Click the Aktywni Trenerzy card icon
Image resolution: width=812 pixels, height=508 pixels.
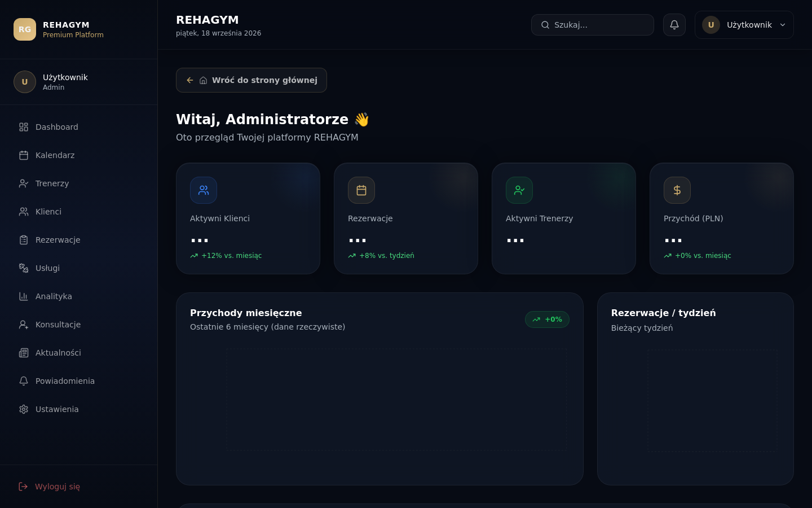[x=519, y=190]
